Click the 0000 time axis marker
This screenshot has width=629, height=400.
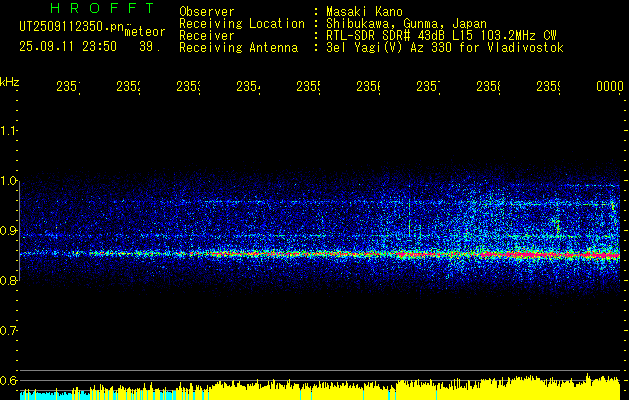click(x=610, y=86)
